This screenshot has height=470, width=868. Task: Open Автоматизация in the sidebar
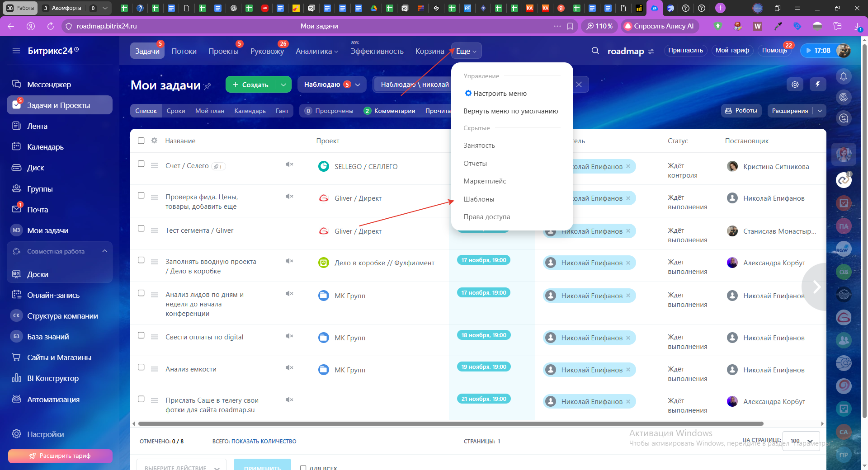click(53, 399)
